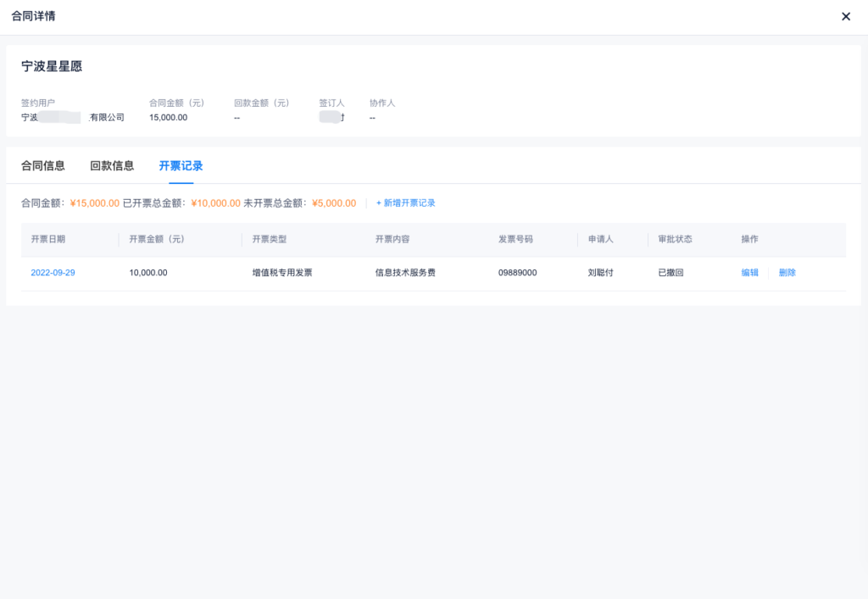Select the invoice number 09889000 cell
The width and height of the screenshot is (868, 599).
point(517,273)
